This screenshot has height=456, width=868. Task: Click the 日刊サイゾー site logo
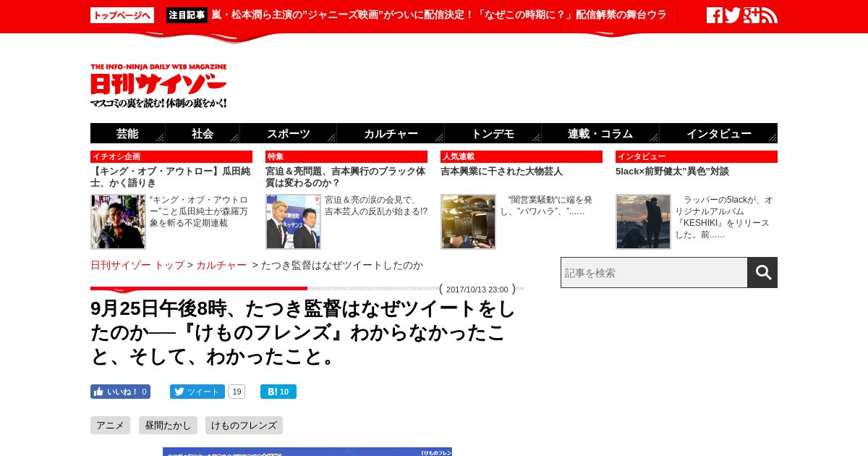(158, 86)
